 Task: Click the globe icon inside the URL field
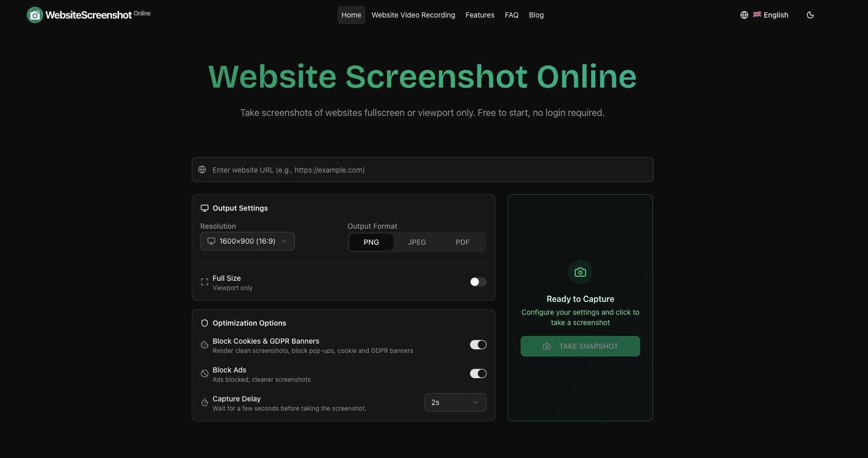(202, 169)
